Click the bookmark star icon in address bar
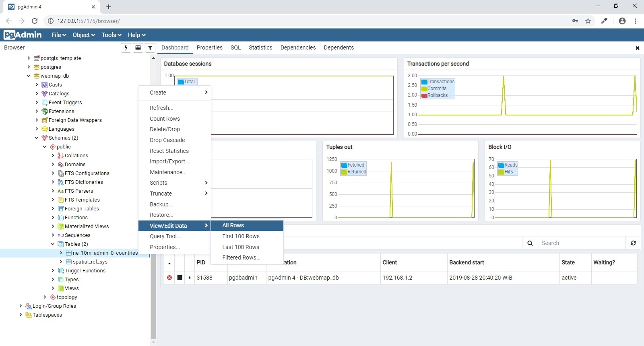The width and height of the screenshot is (644, 346). point(588,21)
